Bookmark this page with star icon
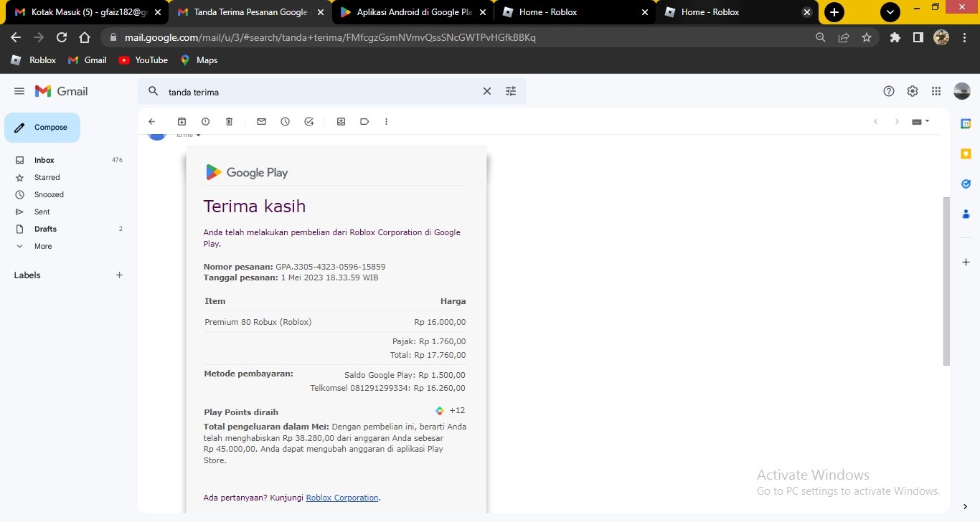Image resolution: width=980 pixels, height=522 pixels. click(867, 37)
